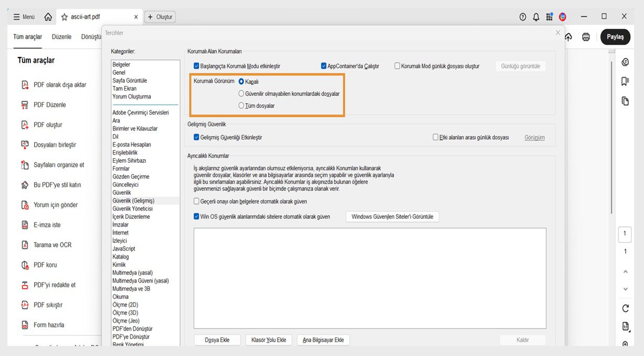Screen dimensions: 644x356
Task: Click the notifications bell icon
Action: point(536,16)
